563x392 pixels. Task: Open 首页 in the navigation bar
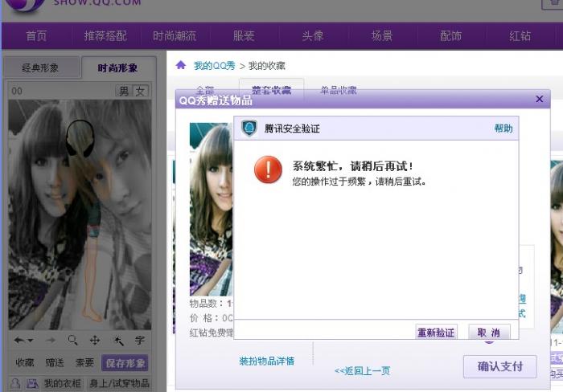point(36,36)
